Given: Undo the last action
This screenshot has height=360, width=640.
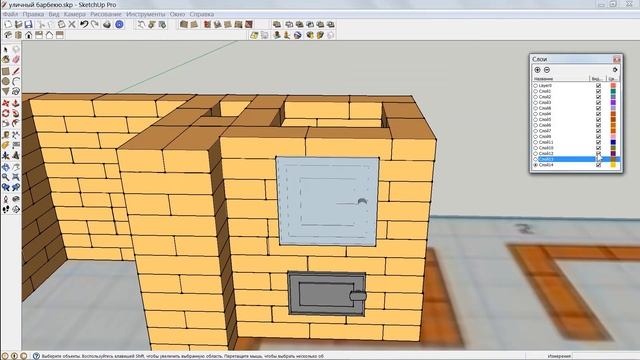Looking at the screenshot, I should click(84, 24).
